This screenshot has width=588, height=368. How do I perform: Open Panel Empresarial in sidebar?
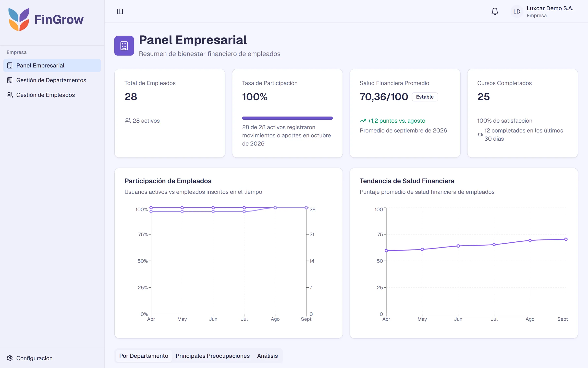pyautogui.click(x=52, y=66)
